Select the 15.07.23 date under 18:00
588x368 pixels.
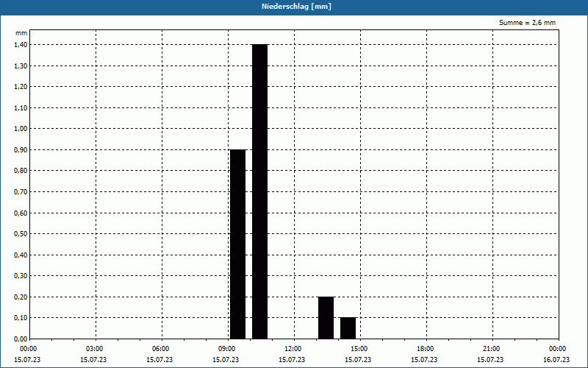[x=424, y=360]
